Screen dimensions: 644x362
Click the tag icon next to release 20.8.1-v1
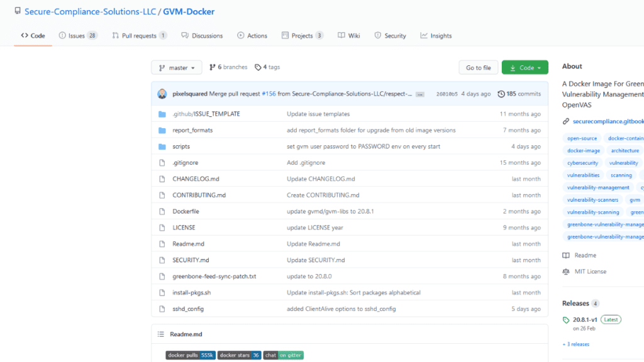coord(566,320)
